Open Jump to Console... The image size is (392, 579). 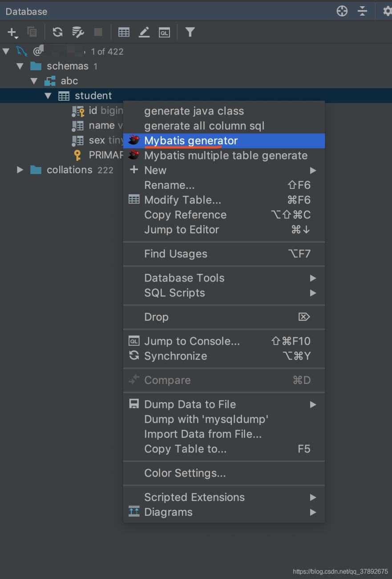224,341
